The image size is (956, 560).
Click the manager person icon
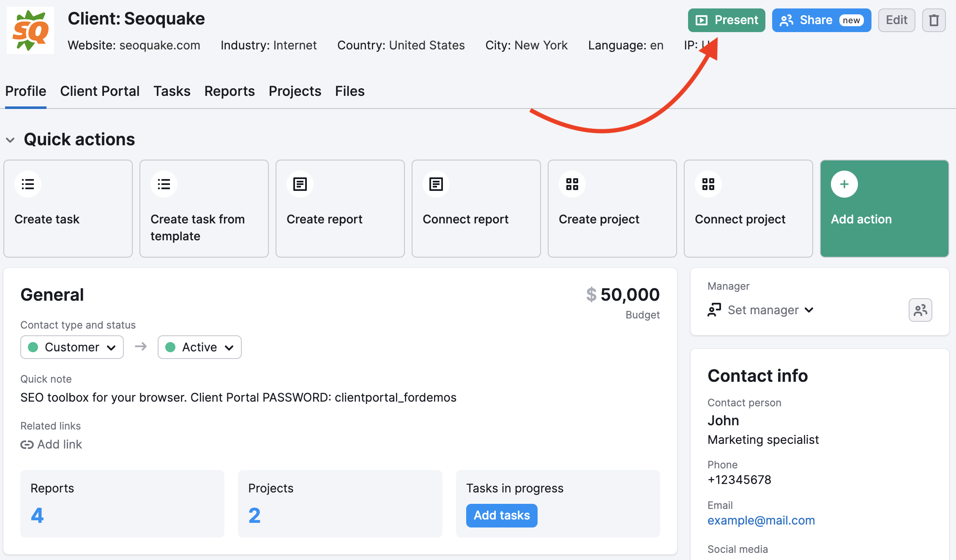click(714, 310)
